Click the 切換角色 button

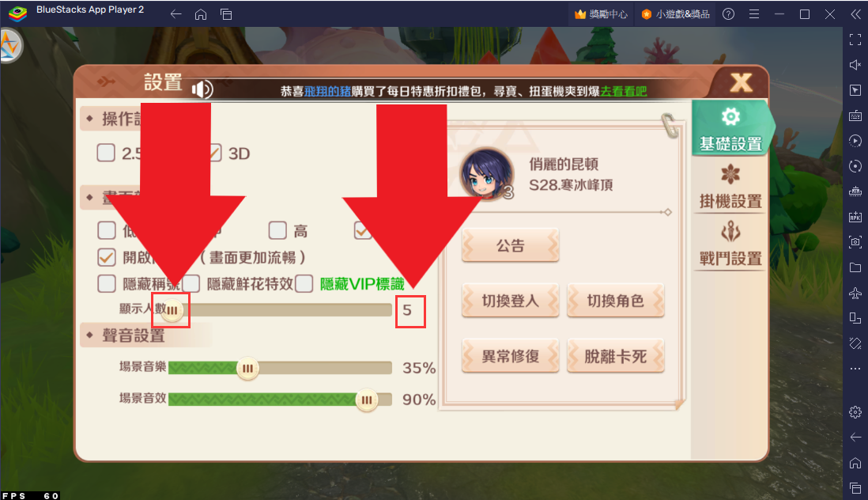[x=616, y=301]
